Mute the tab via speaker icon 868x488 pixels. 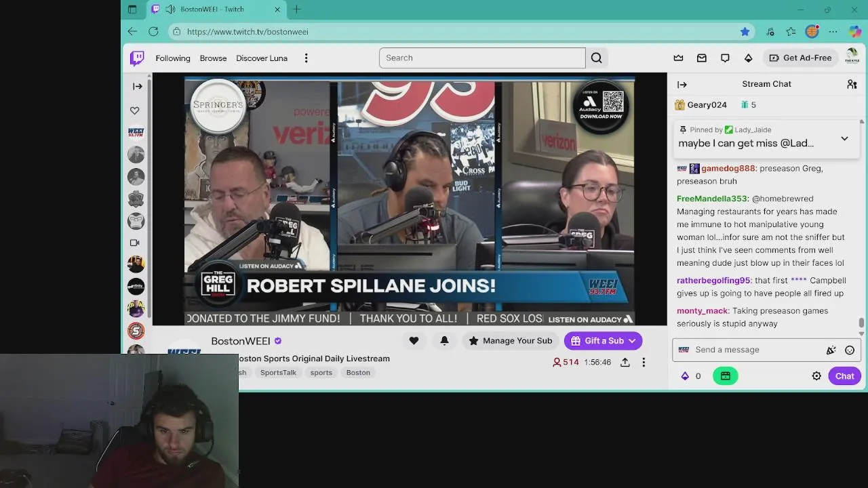click(170, 9)
